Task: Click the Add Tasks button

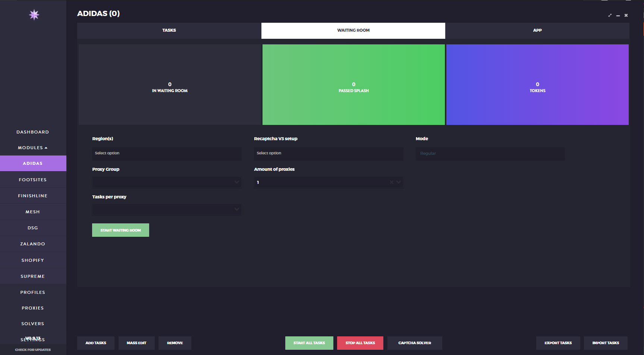Action: [96, 343]
